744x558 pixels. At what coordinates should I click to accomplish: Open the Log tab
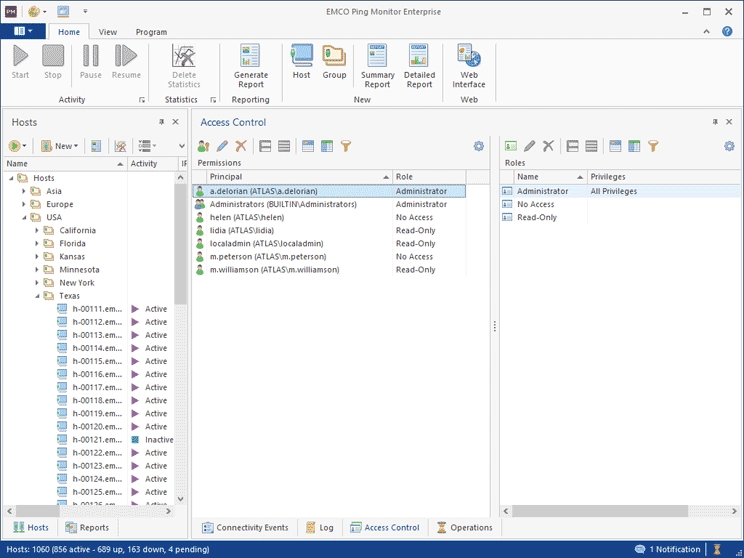pos(320,528)
